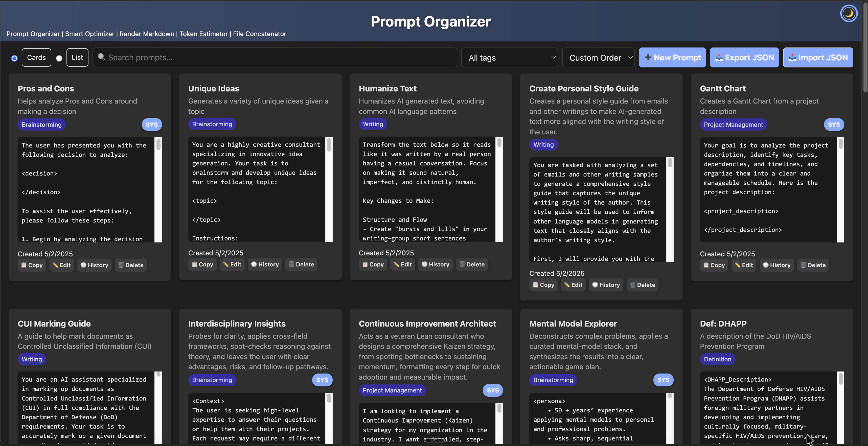Copy the Create Personal Style Guide prompt

[543, 285]
